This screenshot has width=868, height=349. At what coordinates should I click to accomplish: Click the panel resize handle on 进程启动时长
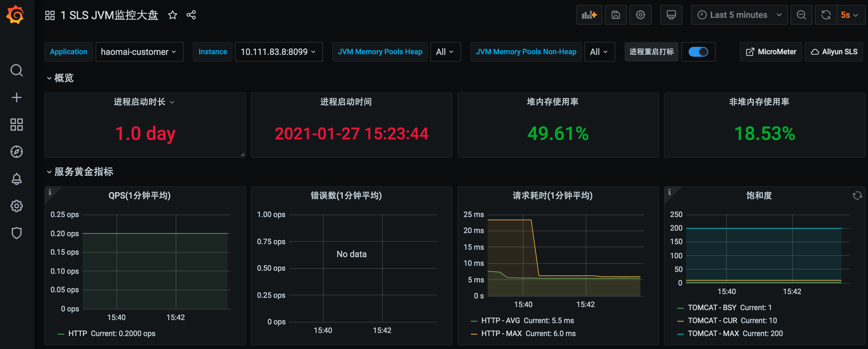[242, 155]
